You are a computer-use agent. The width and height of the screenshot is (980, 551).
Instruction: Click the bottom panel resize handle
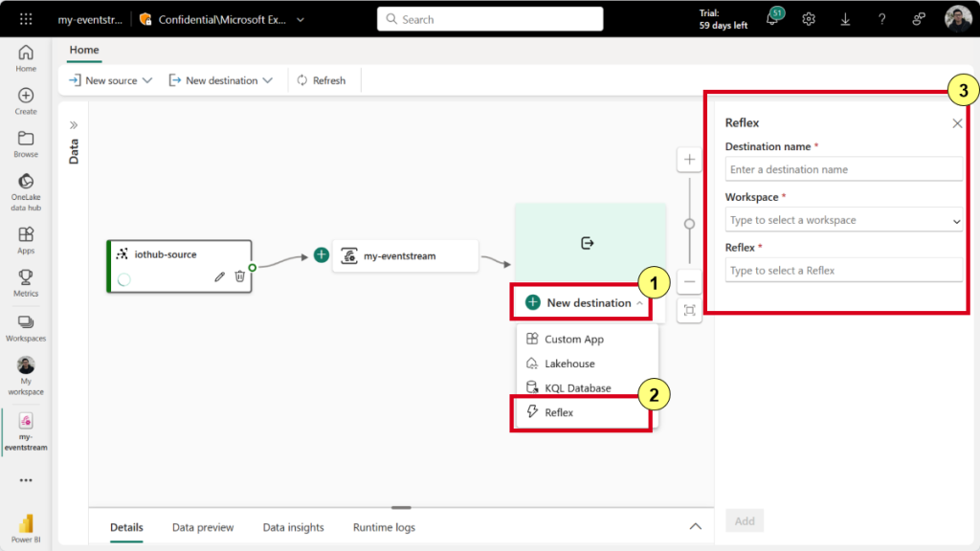tap(401, 507)
